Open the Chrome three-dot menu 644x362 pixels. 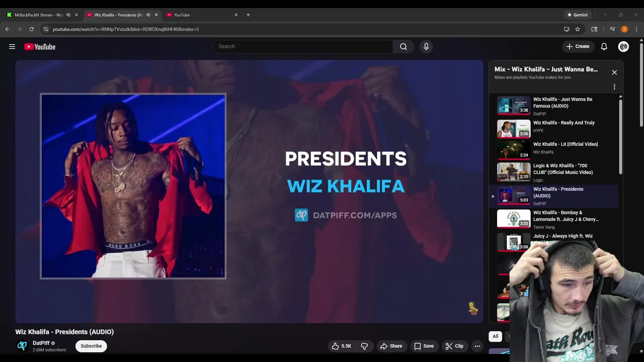(636, 29)
